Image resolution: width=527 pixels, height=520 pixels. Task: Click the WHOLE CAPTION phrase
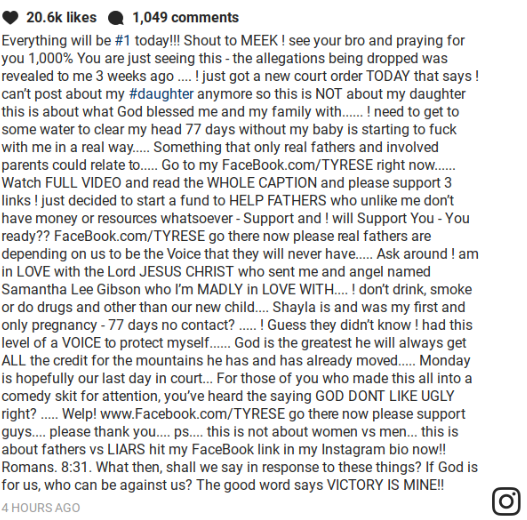262,183
